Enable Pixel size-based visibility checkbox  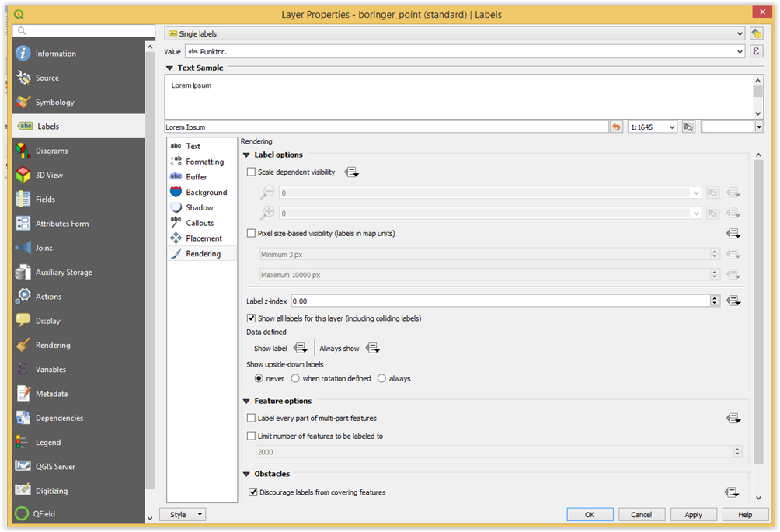click(x=251, y=233)
